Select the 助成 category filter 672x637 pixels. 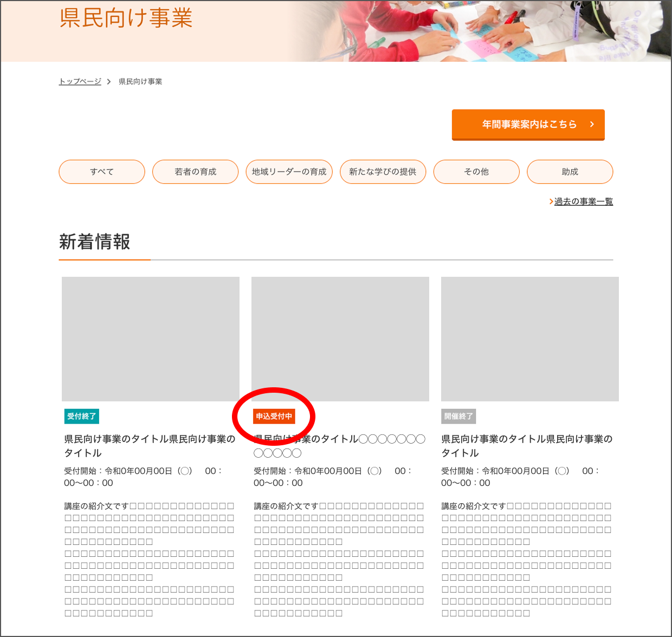point(570,172)
